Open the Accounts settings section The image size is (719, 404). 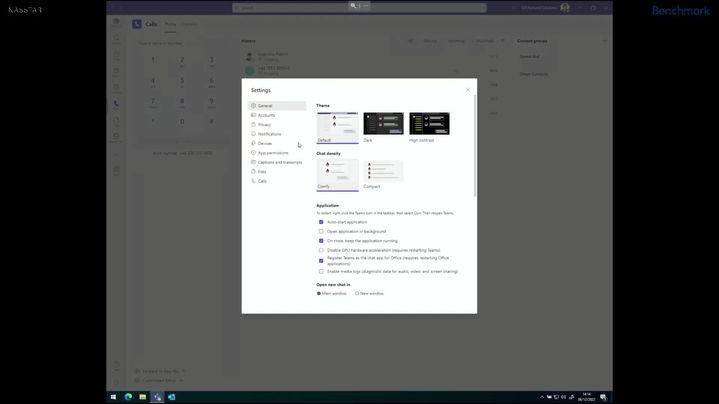277,115
